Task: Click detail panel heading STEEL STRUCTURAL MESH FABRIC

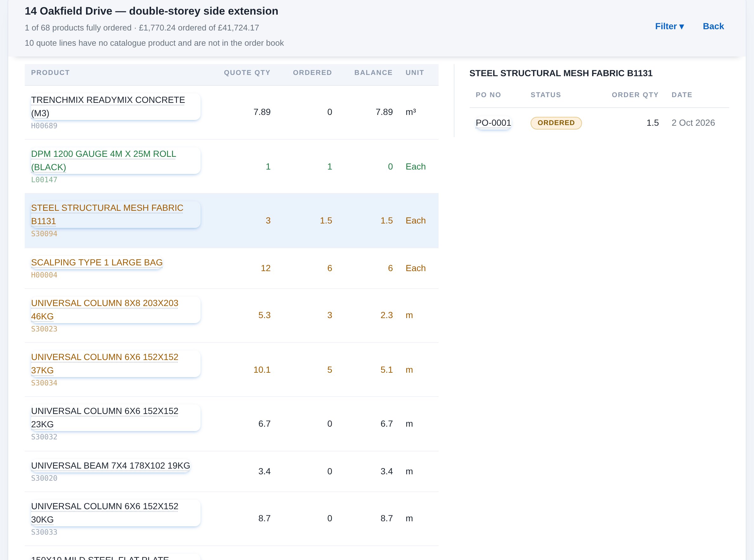Action: coord(560,73)
